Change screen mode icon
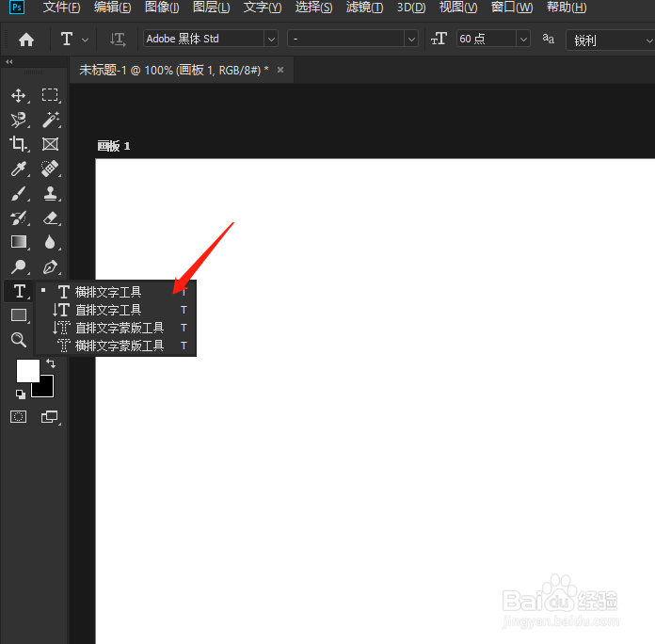Screen dimensions: 655x644 50,417
